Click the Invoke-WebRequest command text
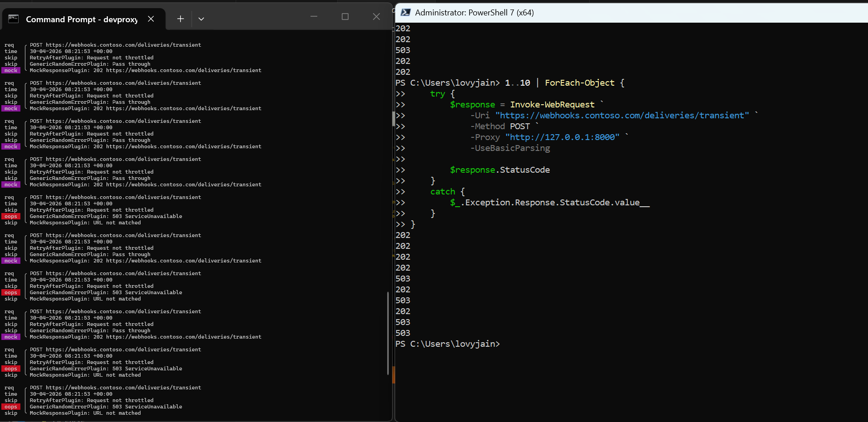The height and width of the screenshot is (422, 868). click(552, 105)
